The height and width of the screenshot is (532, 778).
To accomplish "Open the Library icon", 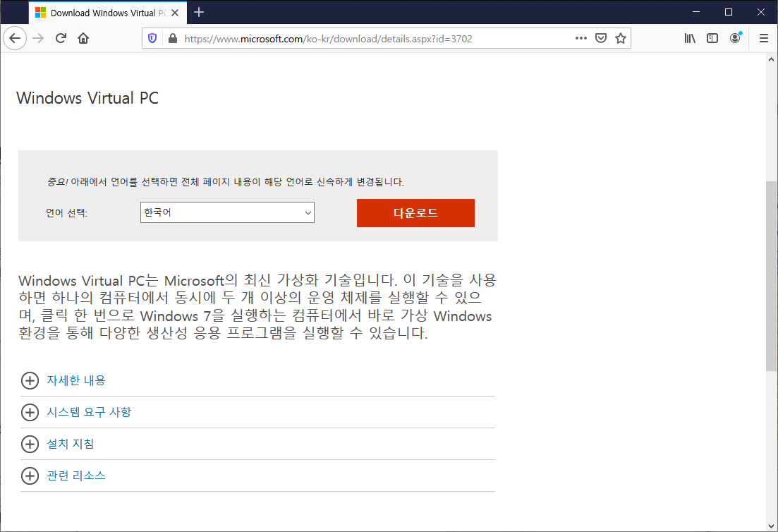I will click(x=690, y=38).
